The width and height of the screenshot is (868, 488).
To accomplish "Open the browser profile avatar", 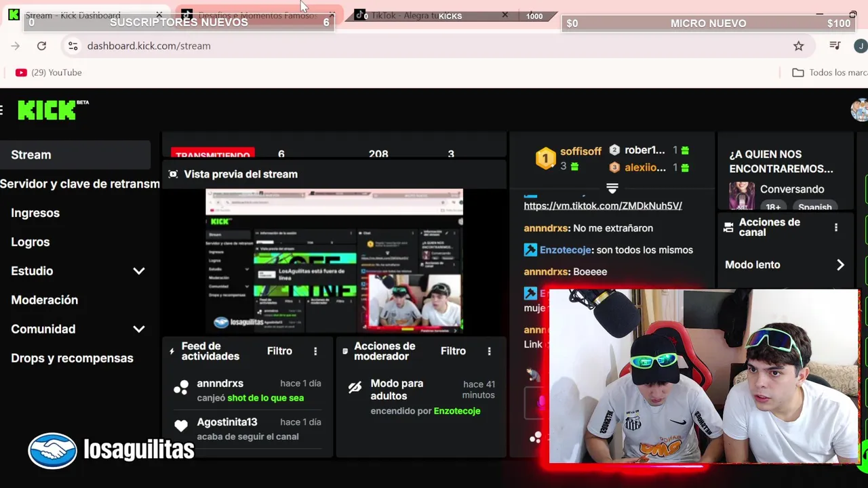I will [x=860, y=45].
